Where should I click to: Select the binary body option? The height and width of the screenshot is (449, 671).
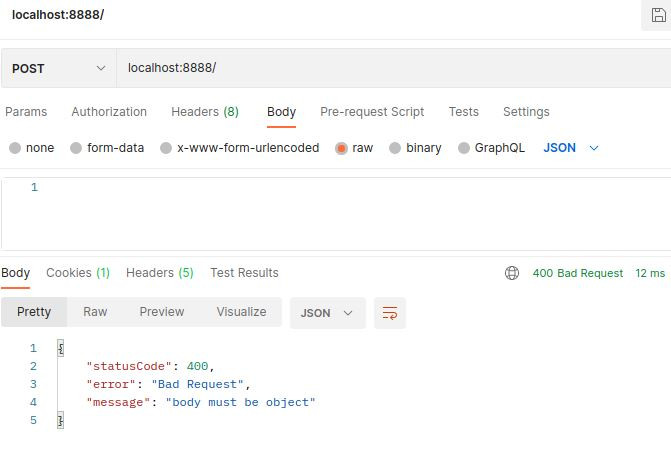click(395, 148)
